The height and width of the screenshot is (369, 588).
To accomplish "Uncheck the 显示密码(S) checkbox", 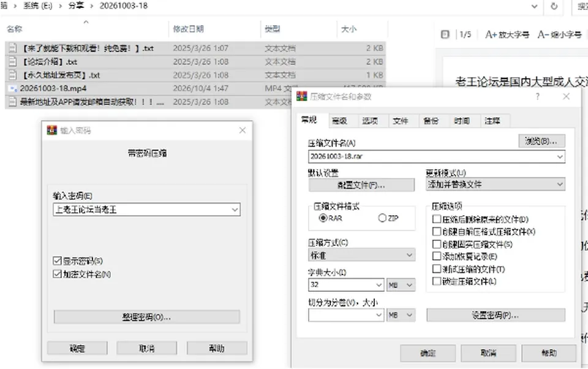I will 58,261.
